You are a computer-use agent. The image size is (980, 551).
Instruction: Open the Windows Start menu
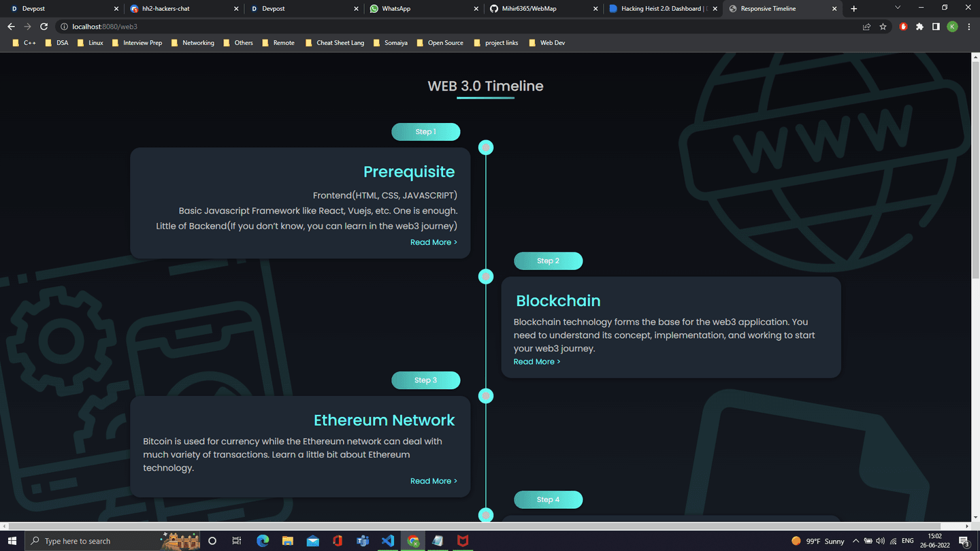[12, 541]
